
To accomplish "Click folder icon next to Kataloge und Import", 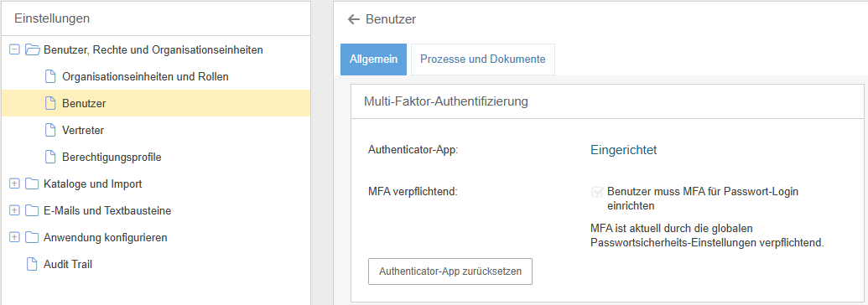I will [32, 184].
